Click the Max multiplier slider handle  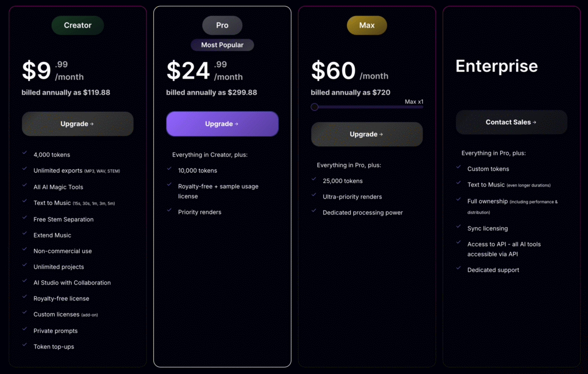315,107
